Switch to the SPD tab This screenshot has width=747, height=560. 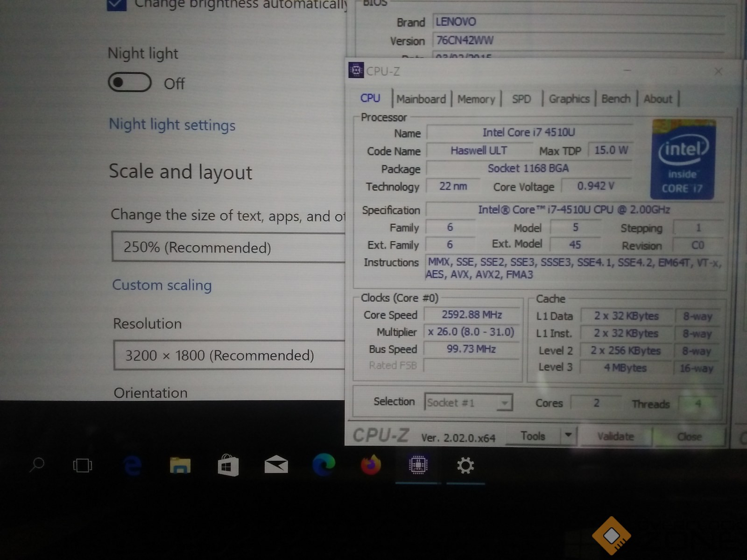521,99
